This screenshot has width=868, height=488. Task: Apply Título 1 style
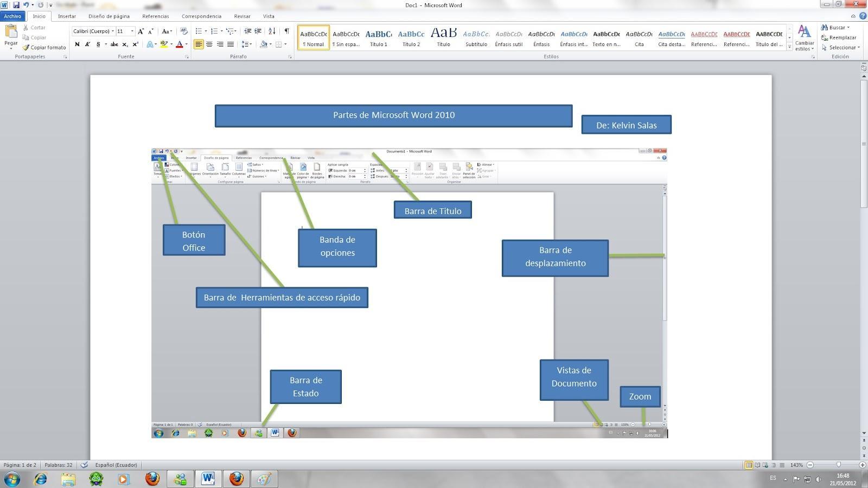(x=379, y=37)
